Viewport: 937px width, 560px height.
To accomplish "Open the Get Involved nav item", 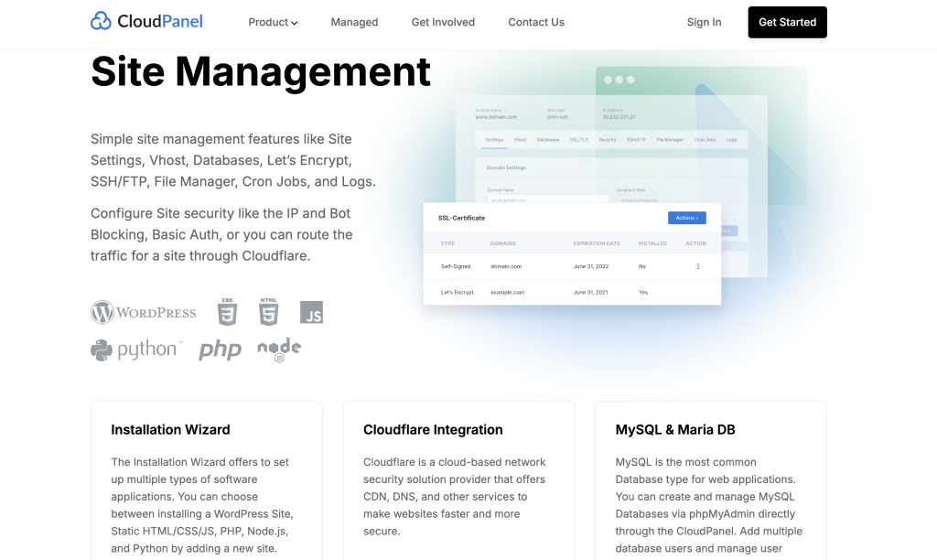I will pos(443,22).
